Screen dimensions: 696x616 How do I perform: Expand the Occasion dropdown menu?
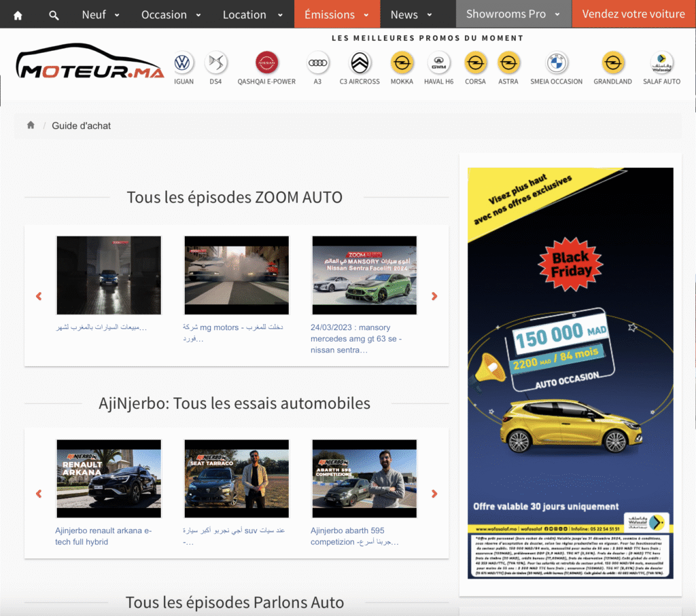[x=171, y=15]
